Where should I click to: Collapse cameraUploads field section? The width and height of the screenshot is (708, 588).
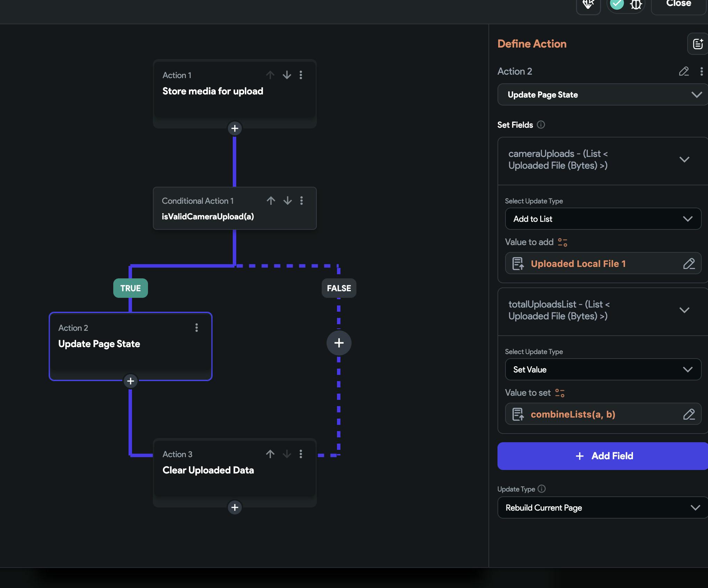pos(684,160)
